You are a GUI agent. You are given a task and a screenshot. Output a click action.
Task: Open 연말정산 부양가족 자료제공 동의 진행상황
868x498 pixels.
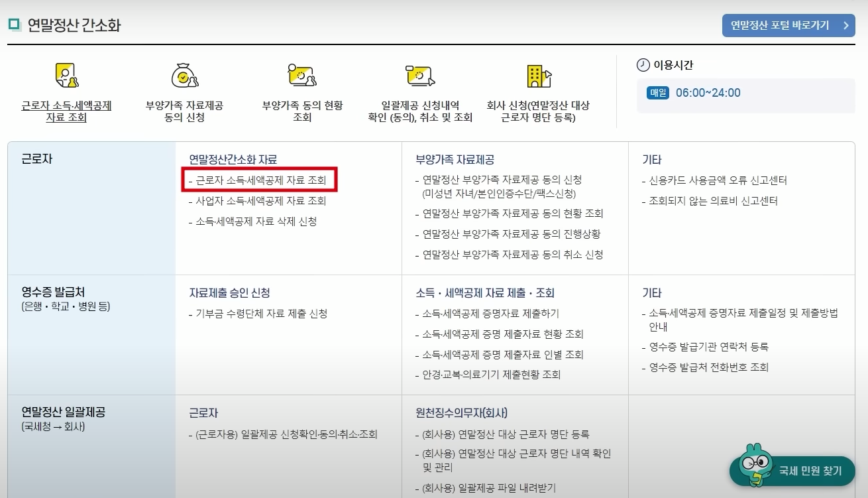click(x=511, y=234)
